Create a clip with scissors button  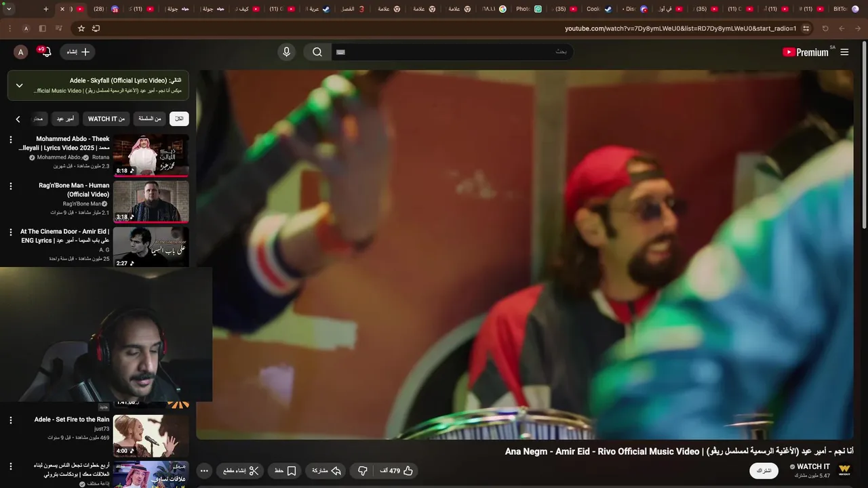point(241,470)
